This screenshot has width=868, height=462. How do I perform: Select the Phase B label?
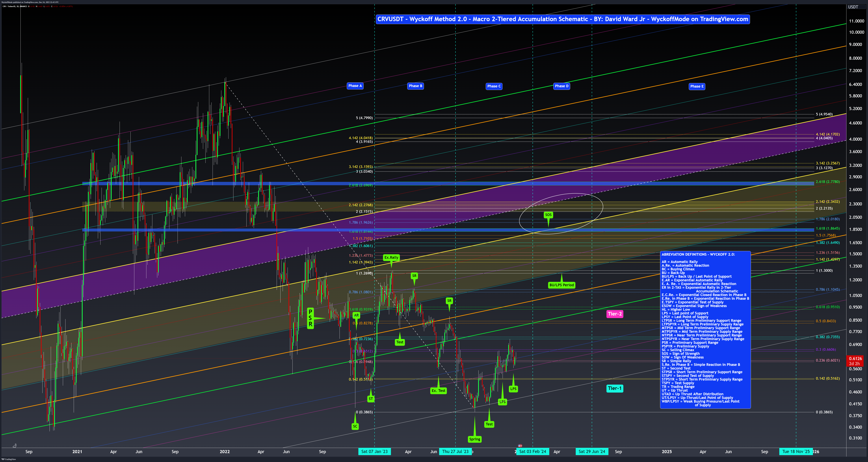pyautogui.click(x=415, y=86)
